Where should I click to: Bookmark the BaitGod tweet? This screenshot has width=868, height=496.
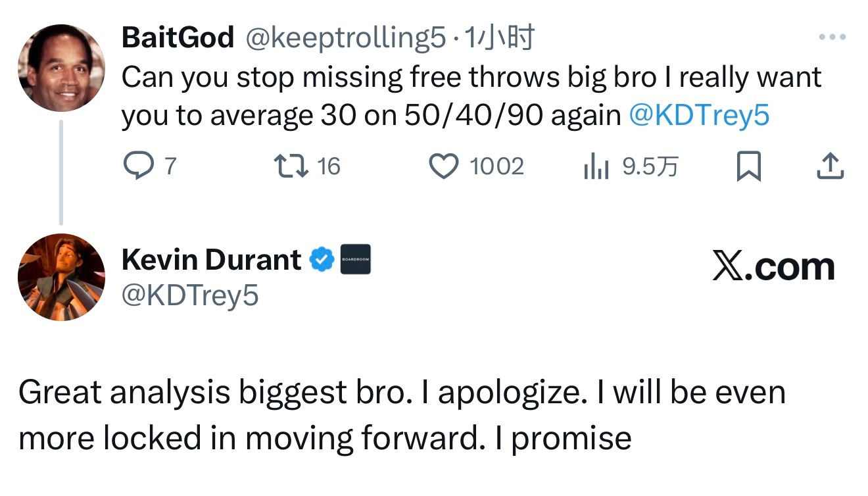point(748,167)
